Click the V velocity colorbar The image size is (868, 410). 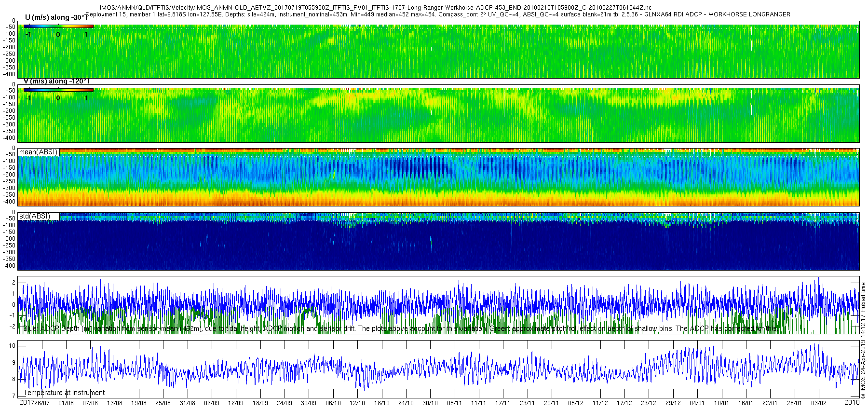tap(58, 90)
